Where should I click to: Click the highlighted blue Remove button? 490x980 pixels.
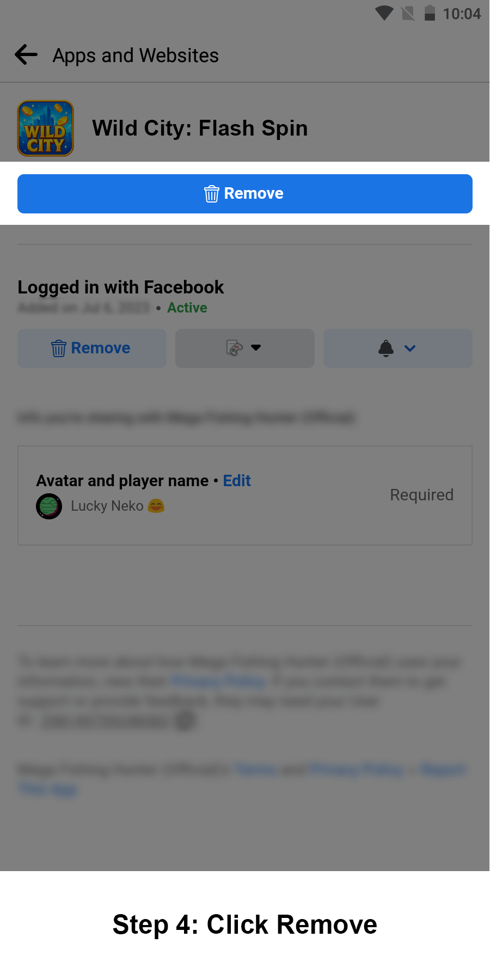click(x=245, y=194)
